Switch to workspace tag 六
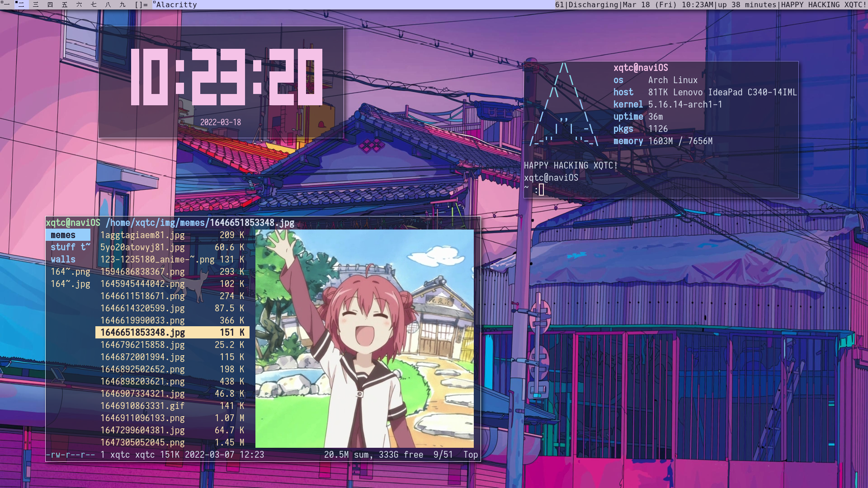This screenshot has width=868, height=488. [x=79, y=5]
